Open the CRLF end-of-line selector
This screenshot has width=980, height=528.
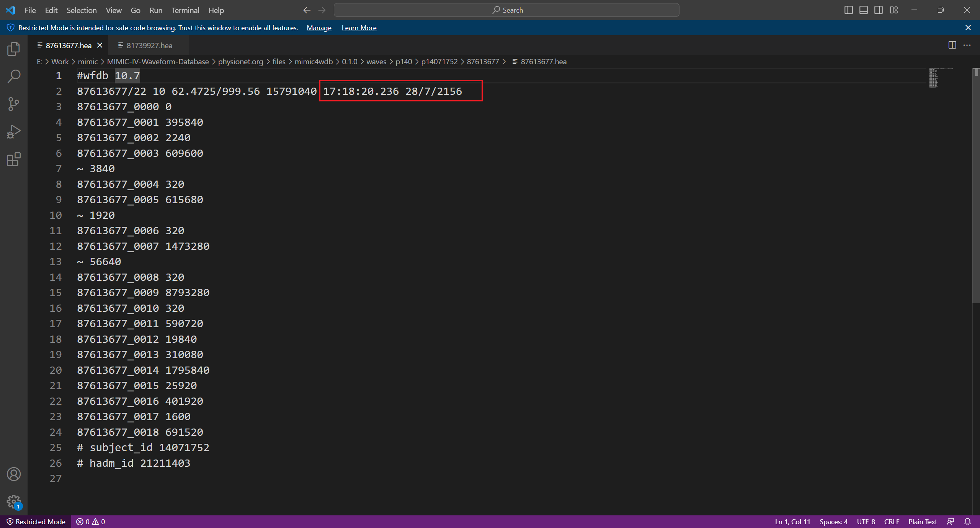[892, 521]
